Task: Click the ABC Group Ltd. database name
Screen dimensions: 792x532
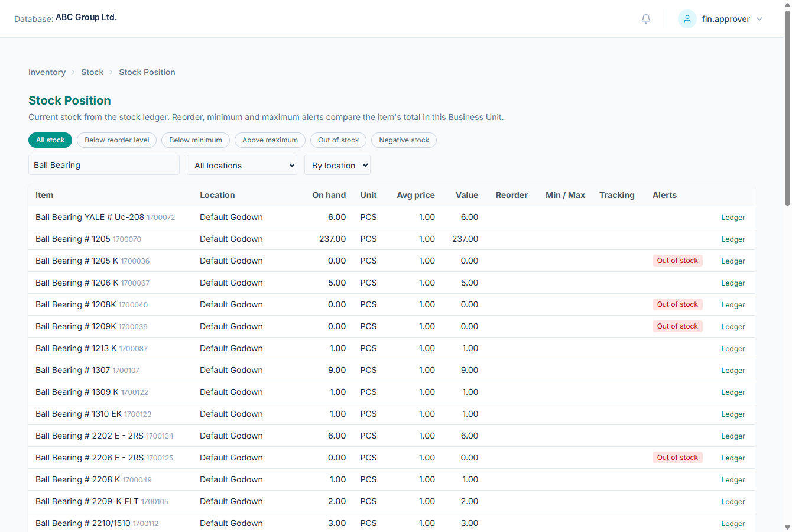Action: coord(86,17)
